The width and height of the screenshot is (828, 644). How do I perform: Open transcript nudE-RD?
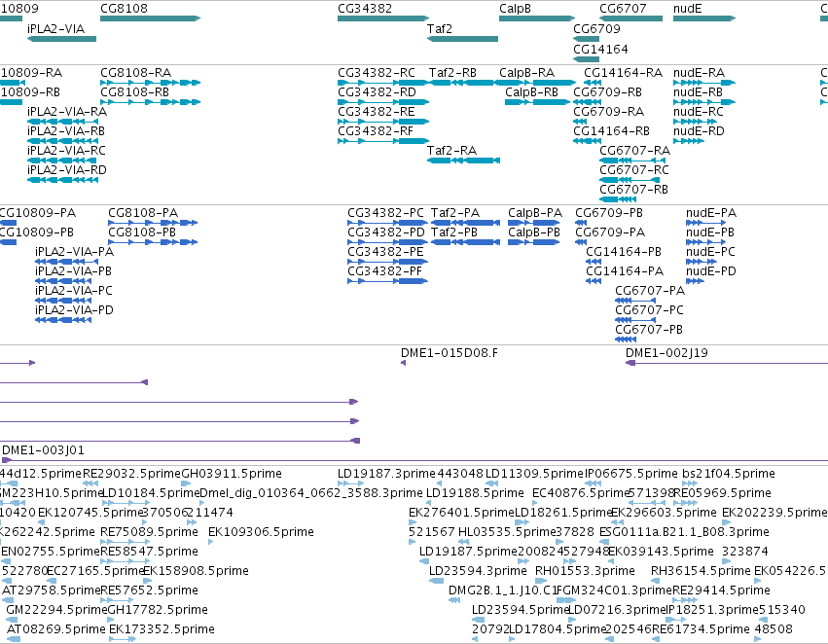click(700, 131)
